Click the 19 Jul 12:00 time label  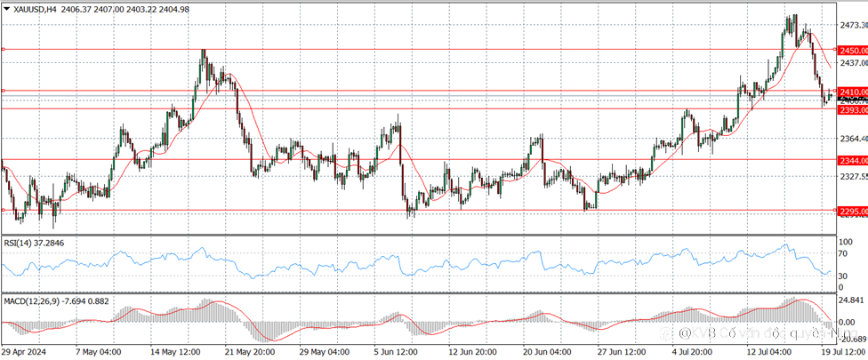pyautogui.click(x=844, y=352)
